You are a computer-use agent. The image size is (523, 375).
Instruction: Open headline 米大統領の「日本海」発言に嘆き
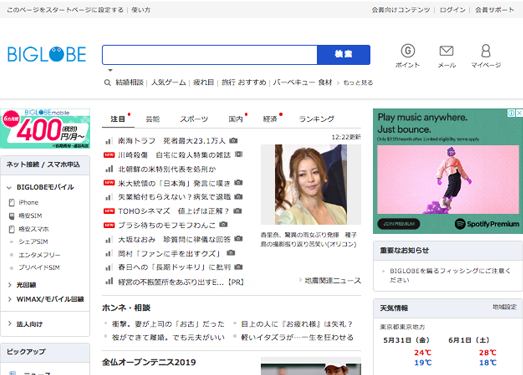click(174, 183)
